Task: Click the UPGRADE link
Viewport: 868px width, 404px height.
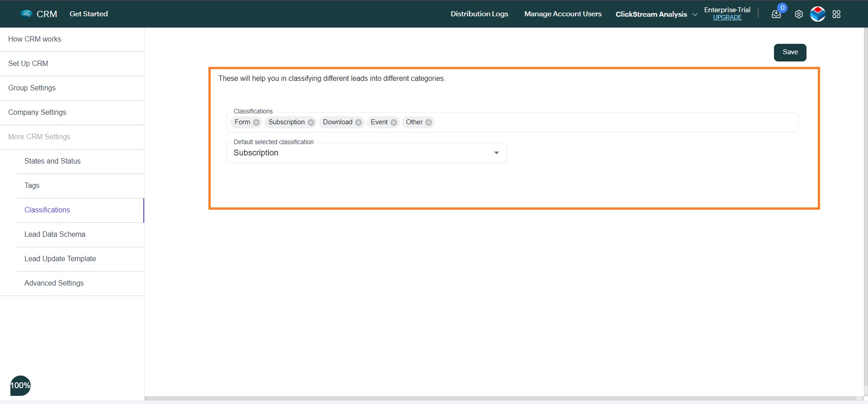Action: click(x=727, y=18)
